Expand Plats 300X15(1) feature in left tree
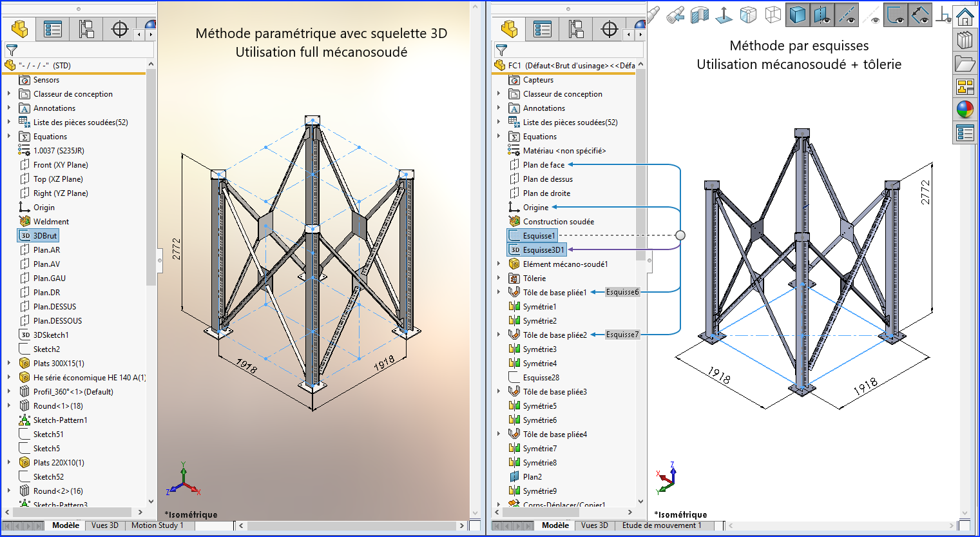This screenshot has height=537, width=980. tap(9, 364)
